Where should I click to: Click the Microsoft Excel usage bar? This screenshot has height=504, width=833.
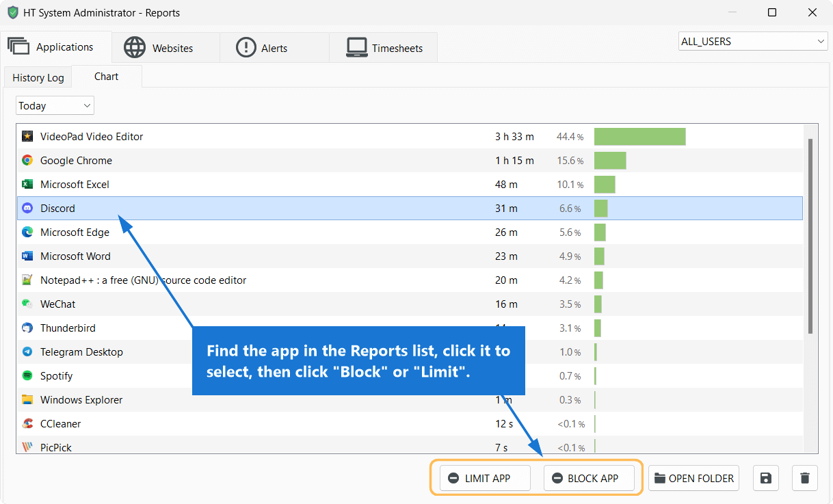[x=605, y=185]
